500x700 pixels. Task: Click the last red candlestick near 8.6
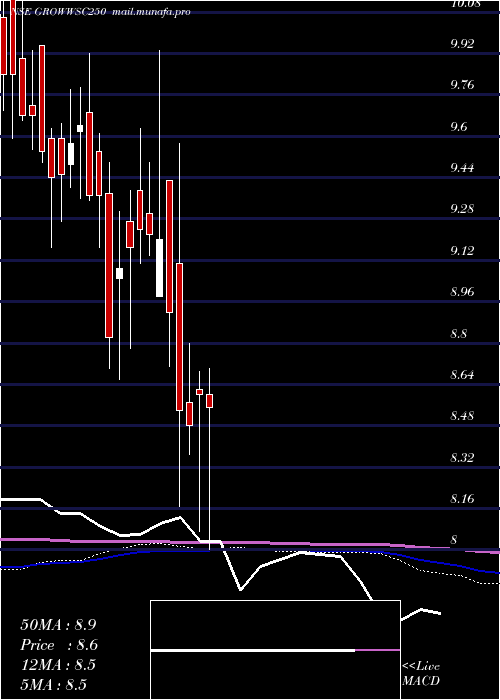coord(209,401)
